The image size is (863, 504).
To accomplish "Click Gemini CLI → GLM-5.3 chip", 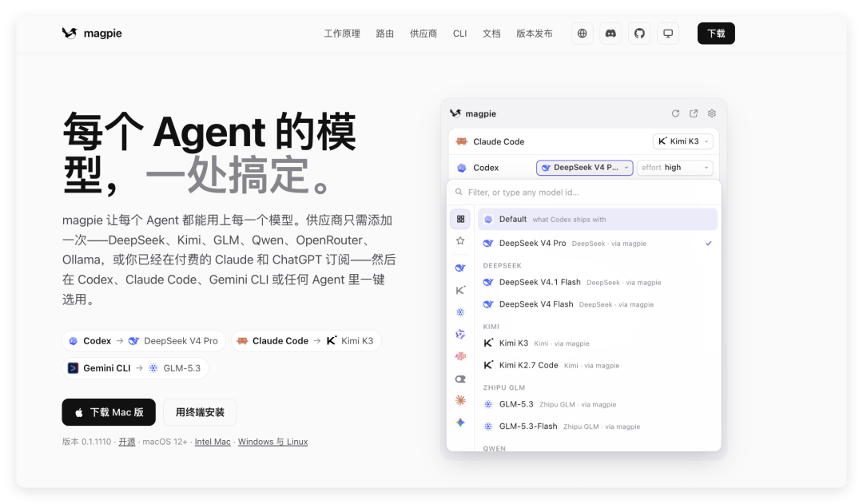I will tap(135, 368).
